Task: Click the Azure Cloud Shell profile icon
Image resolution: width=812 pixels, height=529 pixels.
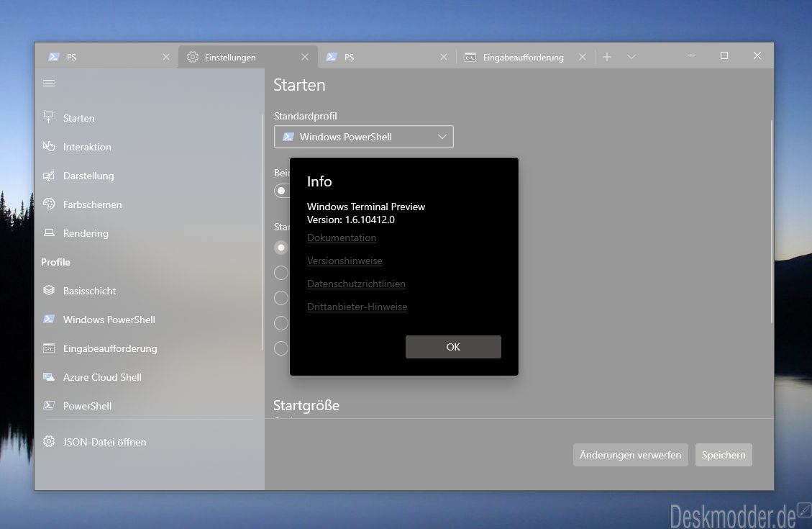Action: [49, 377]
